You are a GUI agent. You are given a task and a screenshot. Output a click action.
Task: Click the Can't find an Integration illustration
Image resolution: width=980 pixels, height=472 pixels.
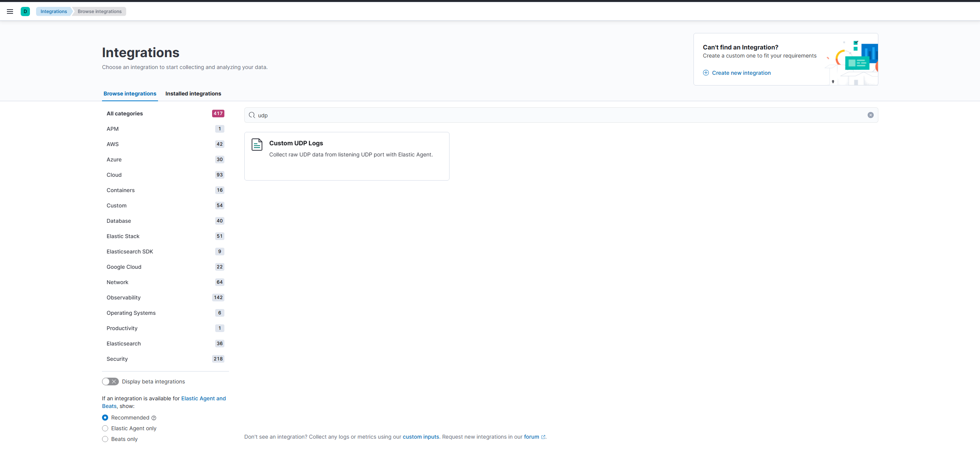point(852,62)
